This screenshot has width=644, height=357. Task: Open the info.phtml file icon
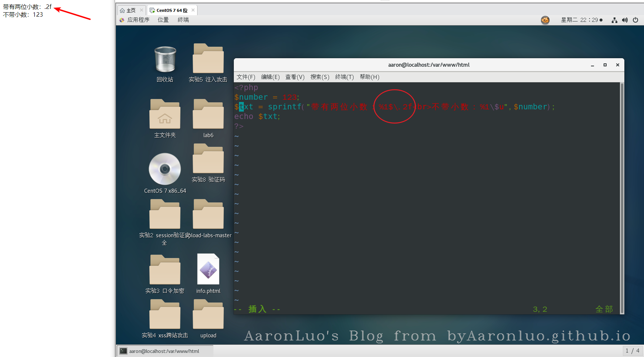(208, 270)
